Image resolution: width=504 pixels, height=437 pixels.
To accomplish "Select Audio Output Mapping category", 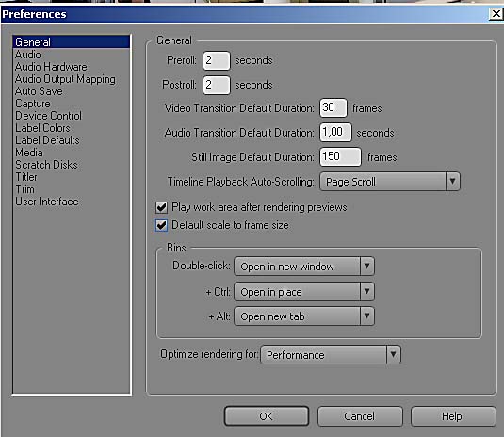I will 65,79.
